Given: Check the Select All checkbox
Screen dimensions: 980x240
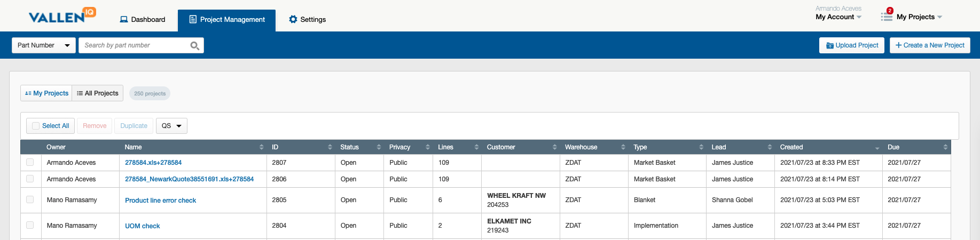Looking at the screenshot, I should coord(36,126).
